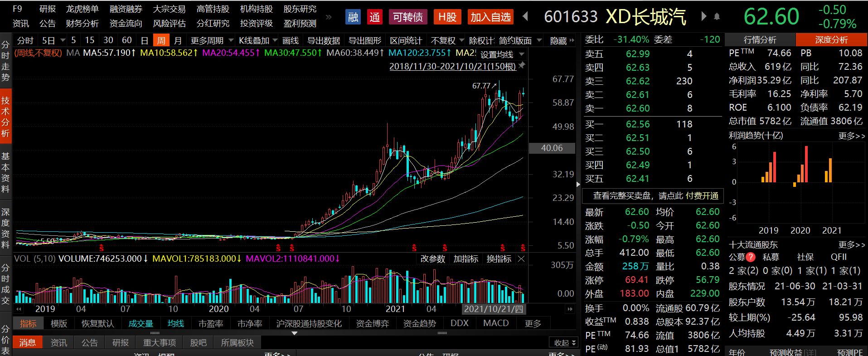Open the 不复权 adjustment dropdown

pos(462,40)
